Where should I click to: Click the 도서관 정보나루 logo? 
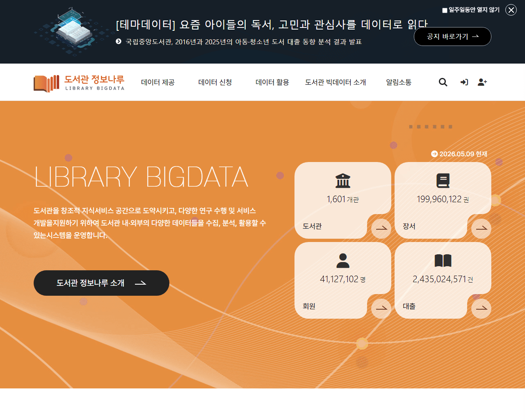79,83
